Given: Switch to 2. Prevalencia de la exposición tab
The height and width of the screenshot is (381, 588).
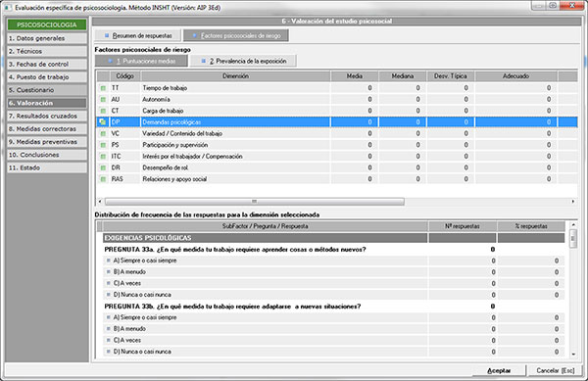Looking at the screenshot, I should click(243, 61).
